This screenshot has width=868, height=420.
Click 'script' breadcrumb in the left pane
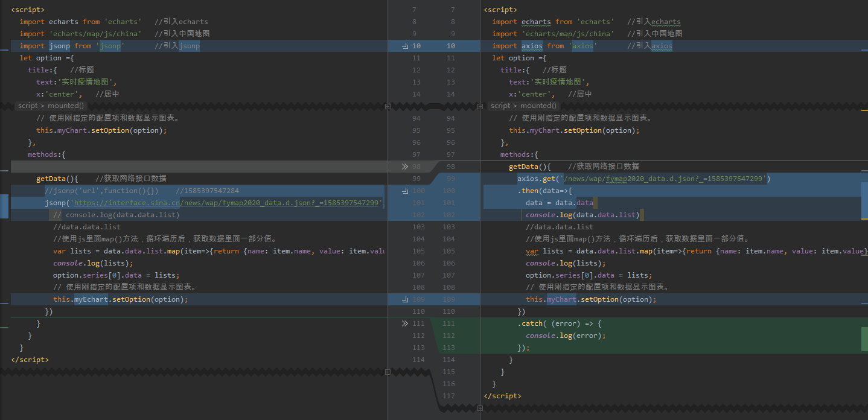(28, 106)
